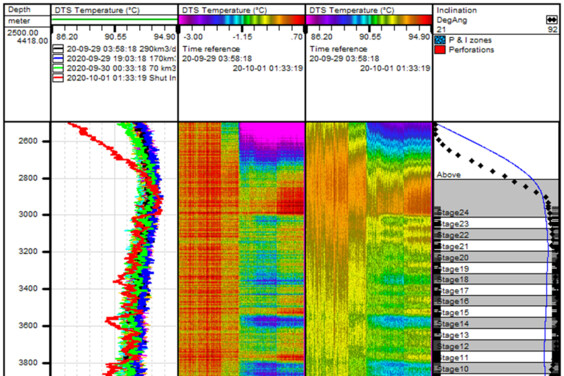Click the Depth column header

pos(19,10)
